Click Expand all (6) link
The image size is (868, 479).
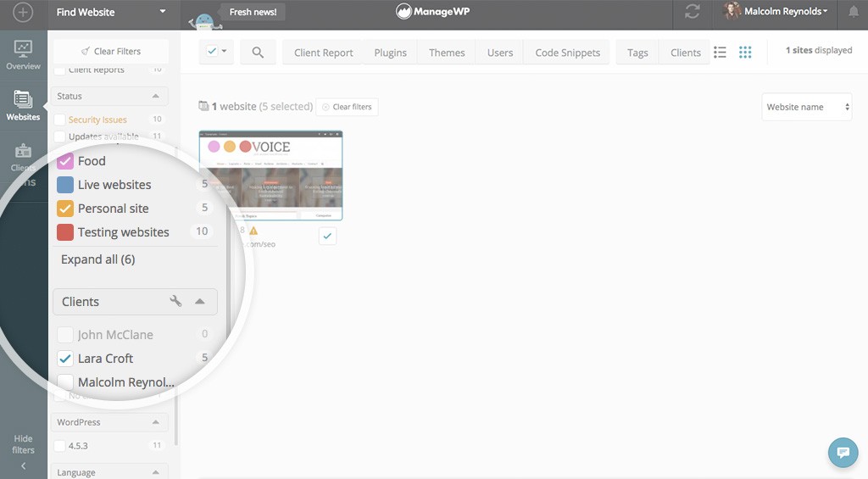coord(97,259)
